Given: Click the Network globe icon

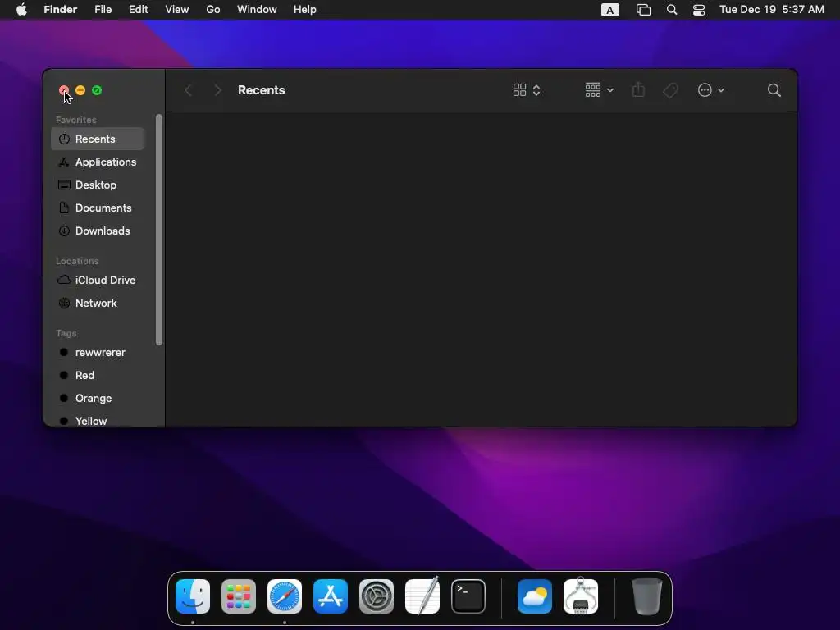Looking at the screenshot, I should pos(64,304).
